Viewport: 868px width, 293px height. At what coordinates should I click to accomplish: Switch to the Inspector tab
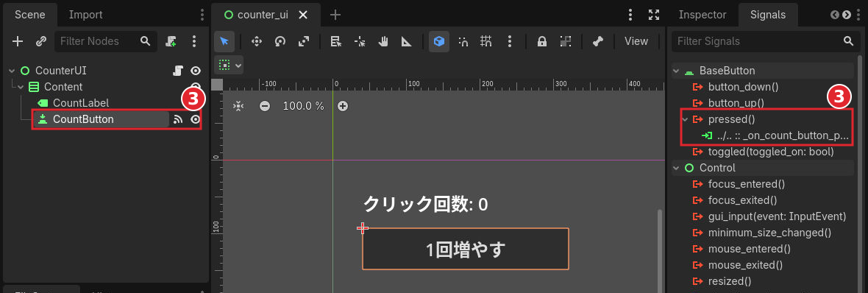702,15
